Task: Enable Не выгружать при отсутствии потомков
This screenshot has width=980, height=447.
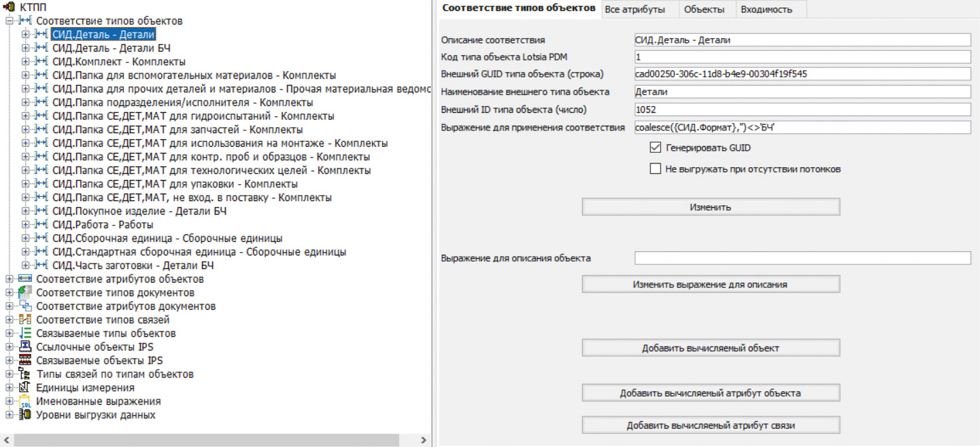Action: coord(656,169)
